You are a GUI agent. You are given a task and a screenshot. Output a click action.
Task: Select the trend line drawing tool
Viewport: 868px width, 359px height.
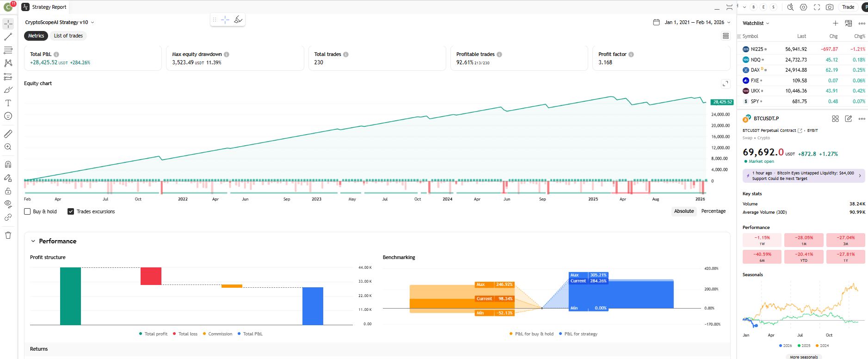[x=8, y=37]
